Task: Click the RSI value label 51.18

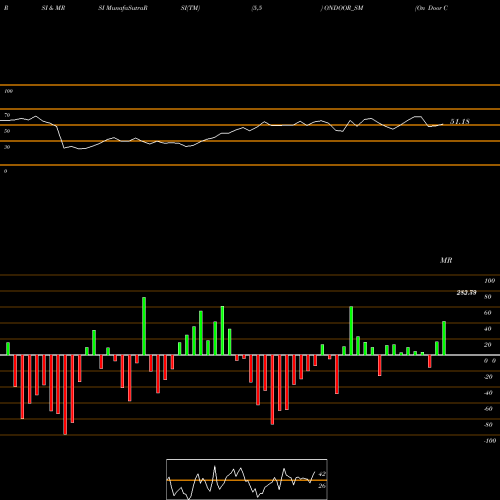Action: [x=460, y=122]
